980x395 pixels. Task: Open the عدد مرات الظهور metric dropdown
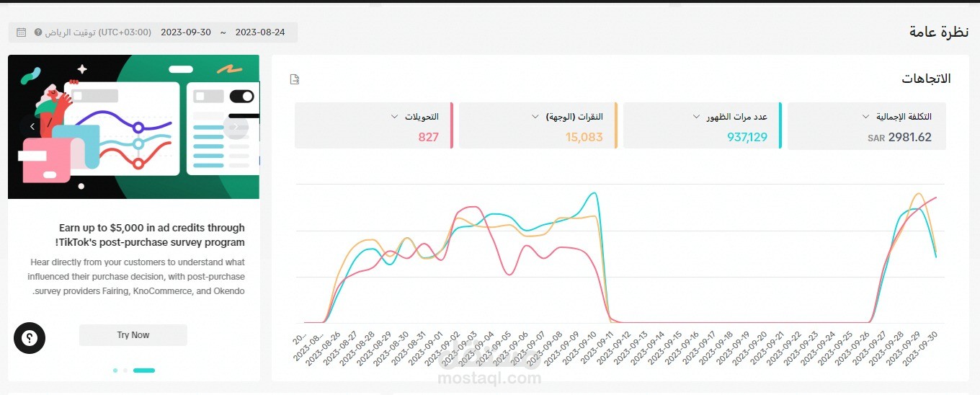696,117
